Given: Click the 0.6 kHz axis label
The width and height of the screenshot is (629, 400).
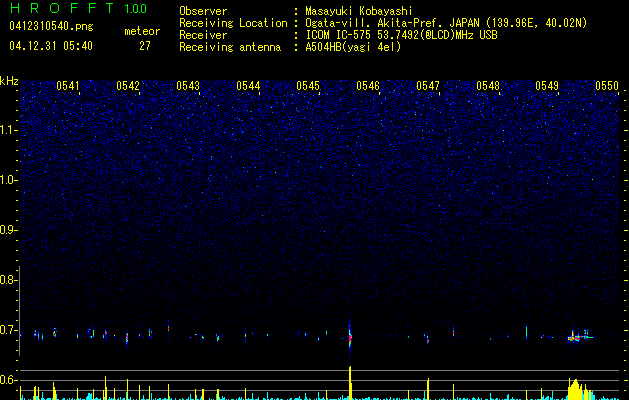Looking at the screenshot, I should pyautogui.click(x=9, y=380).
